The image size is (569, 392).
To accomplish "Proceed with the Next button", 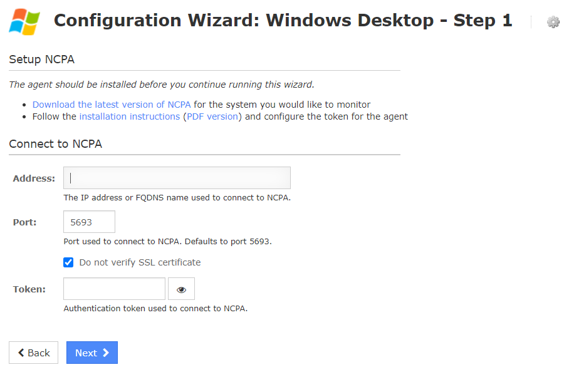I will (92, 353).
